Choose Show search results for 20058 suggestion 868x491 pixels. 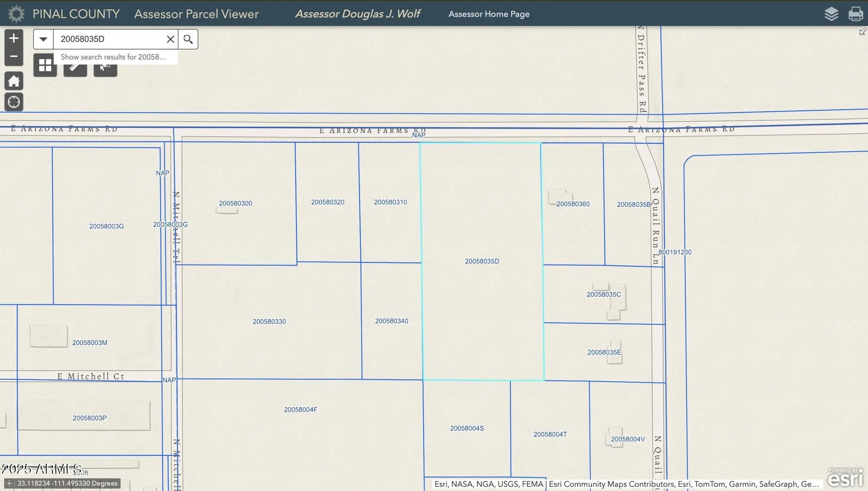point(113,57)
